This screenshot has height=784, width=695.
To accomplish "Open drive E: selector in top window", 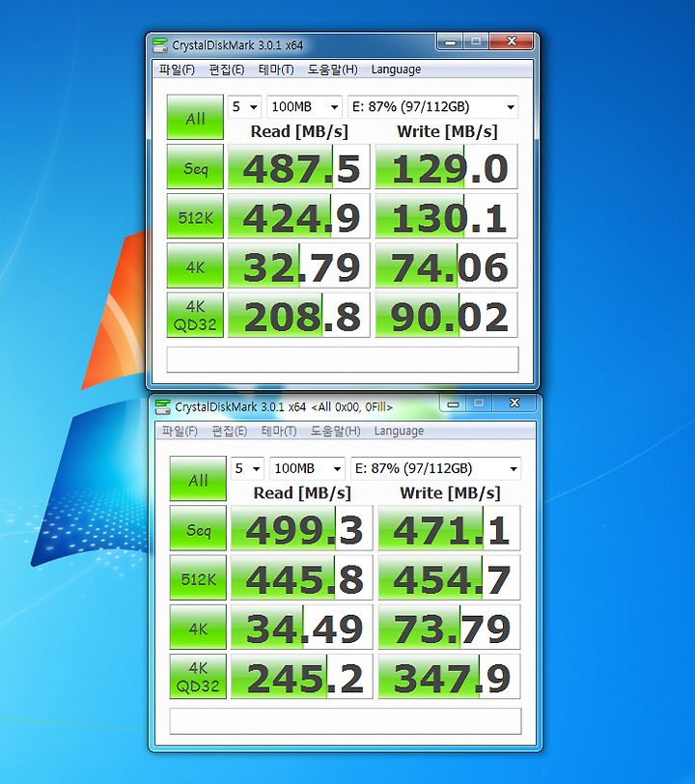I will pos(433,106).
